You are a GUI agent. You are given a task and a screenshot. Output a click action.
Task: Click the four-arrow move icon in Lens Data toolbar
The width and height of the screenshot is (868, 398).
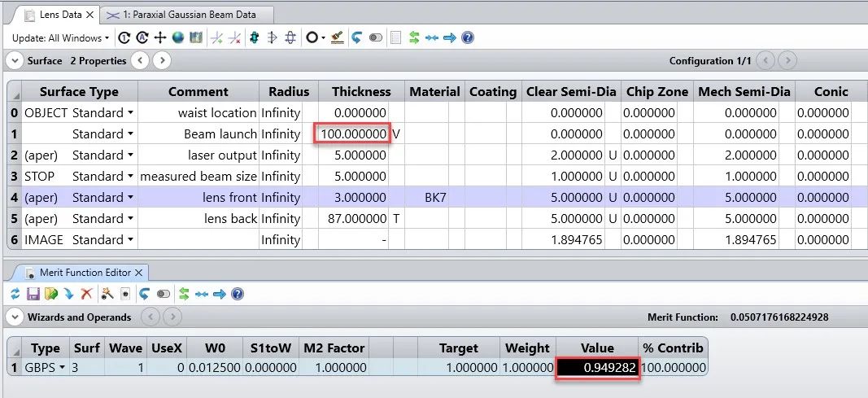pos(160,37)
